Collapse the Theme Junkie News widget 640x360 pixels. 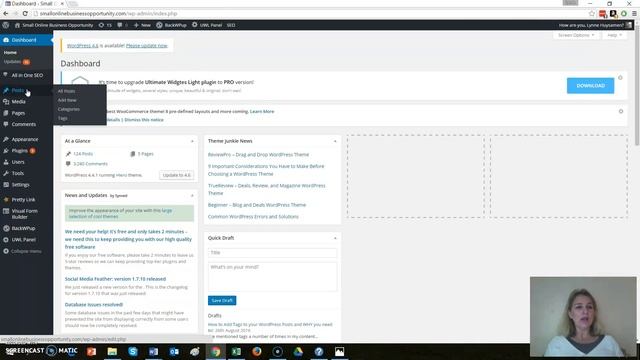point(335,141)
